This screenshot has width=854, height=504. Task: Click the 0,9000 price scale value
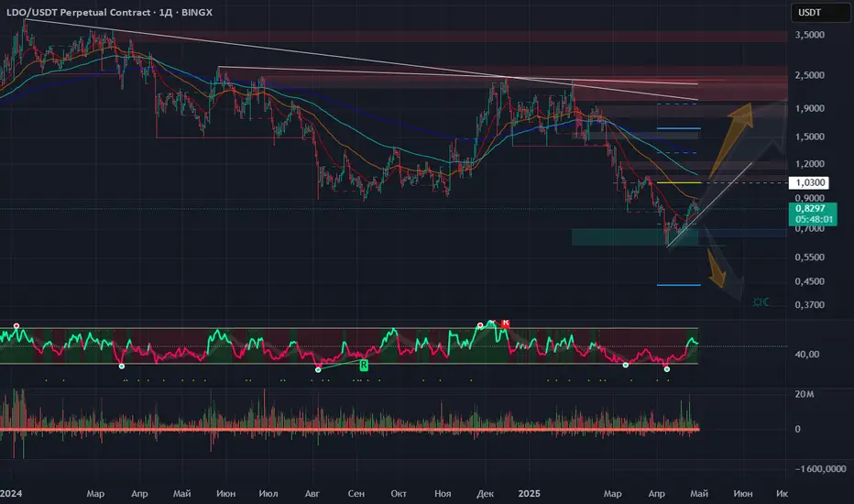pos(809,198)
